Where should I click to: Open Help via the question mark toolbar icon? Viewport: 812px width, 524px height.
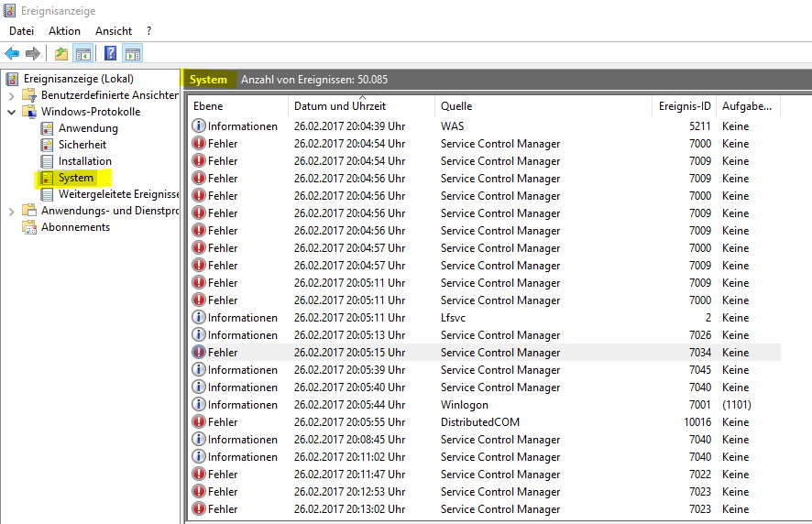pyautogui.click(x=110, y=53)
